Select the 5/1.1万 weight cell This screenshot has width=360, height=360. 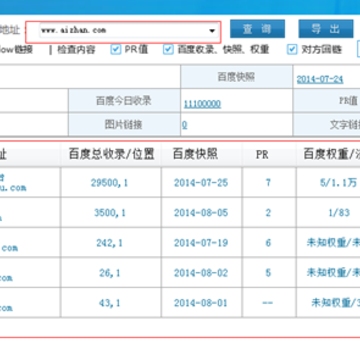pyautogui.click(x=328, y=182)
